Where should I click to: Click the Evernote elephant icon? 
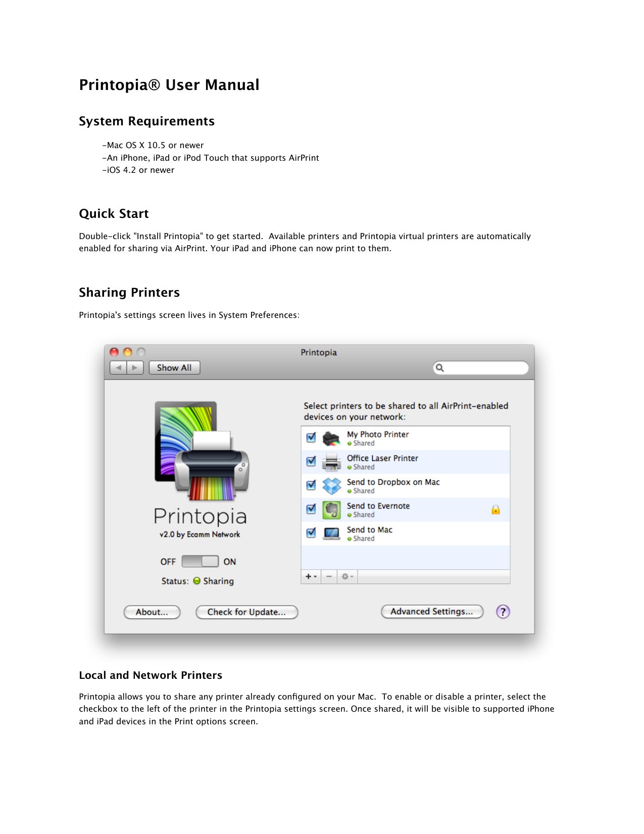tap(331, 509)
